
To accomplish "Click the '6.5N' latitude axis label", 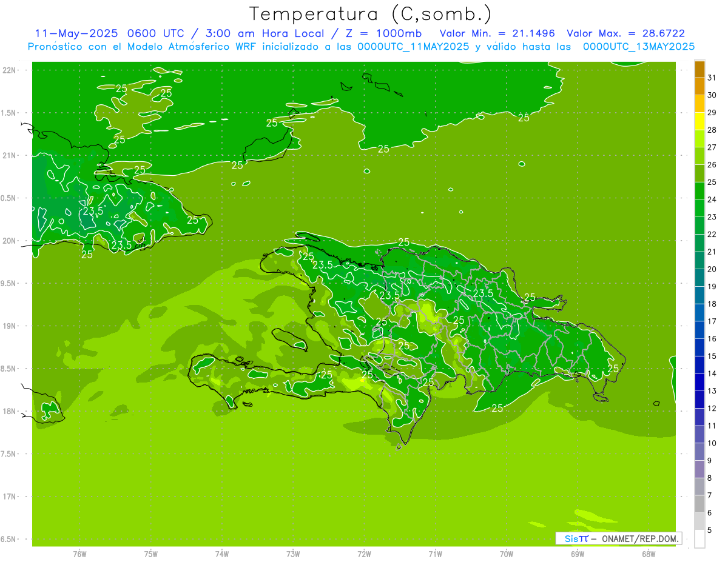I will tap(9, 539).
